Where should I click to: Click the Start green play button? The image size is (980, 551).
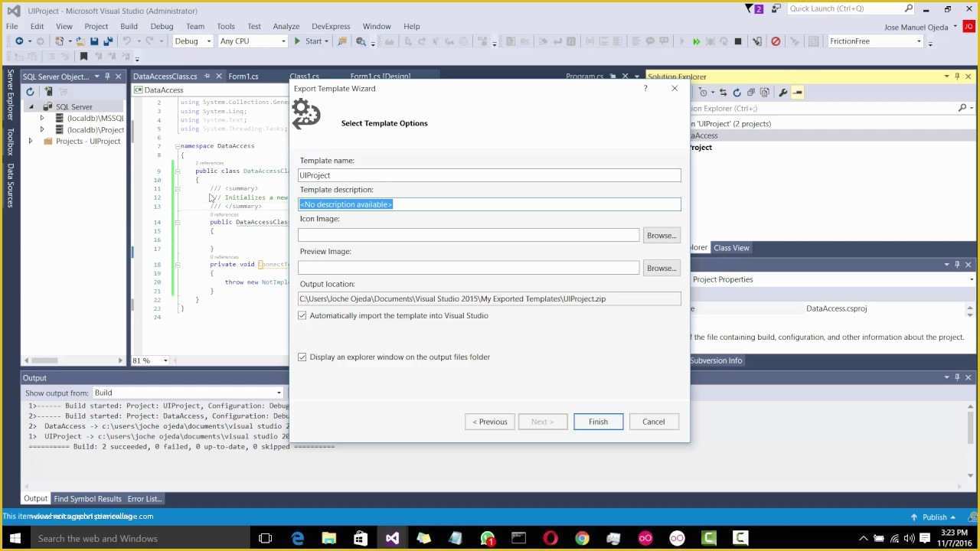(x=297, y=41)
